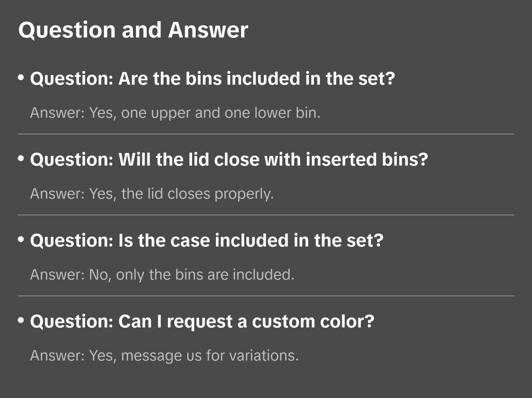This screenshot has width=532, height=398.
Task: Click the Question and Answer heading
Action: (133, 30)
